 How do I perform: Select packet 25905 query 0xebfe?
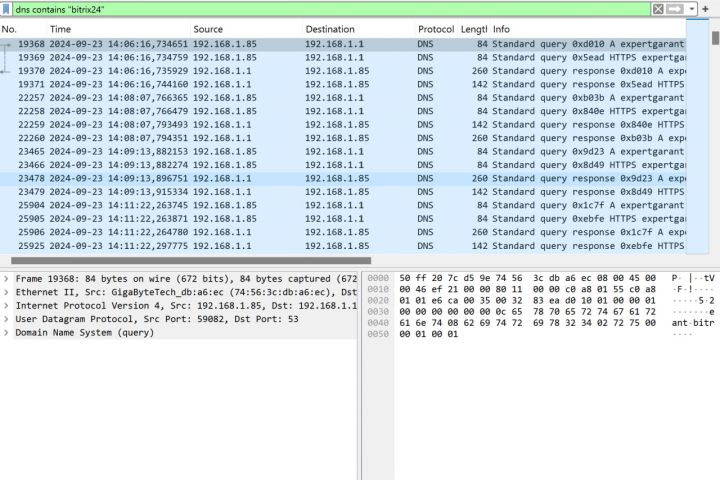[x=343, y=219]
